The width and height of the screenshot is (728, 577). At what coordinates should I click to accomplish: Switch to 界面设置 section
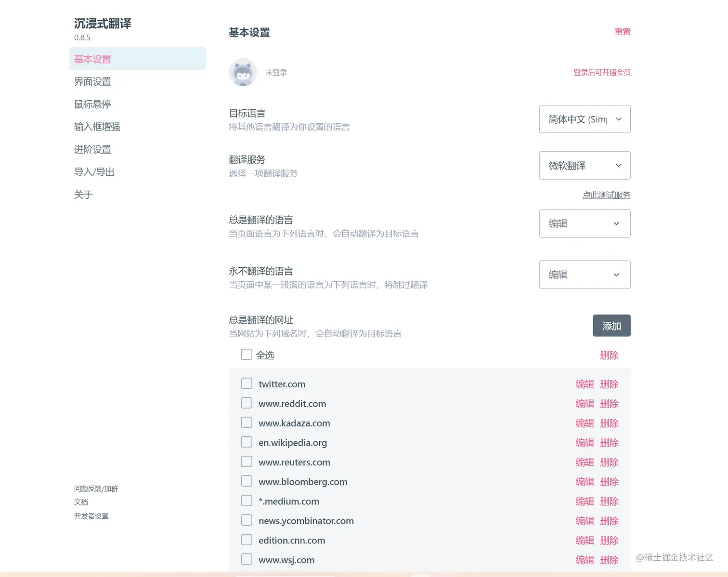coord(92,81)
